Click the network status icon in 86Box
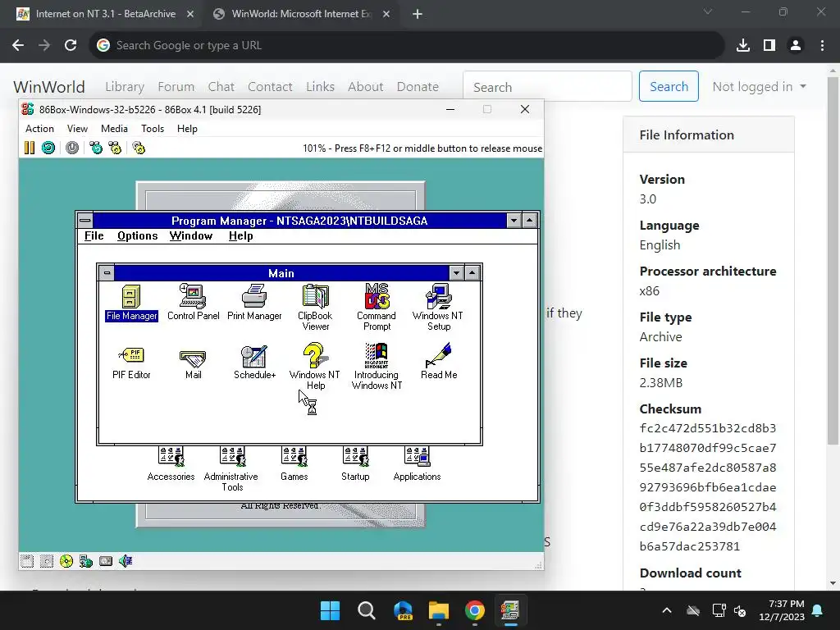This screenshot has width=840, height=630. click(85, 561)
